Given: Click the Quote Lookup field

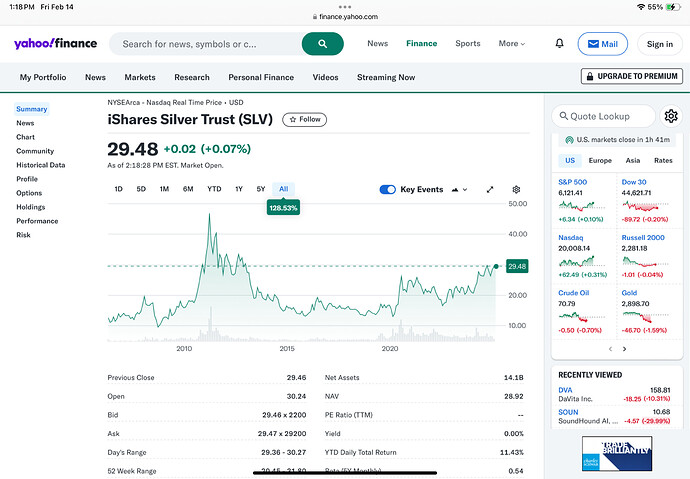Looking at the screenshot, I should (603, 116).
